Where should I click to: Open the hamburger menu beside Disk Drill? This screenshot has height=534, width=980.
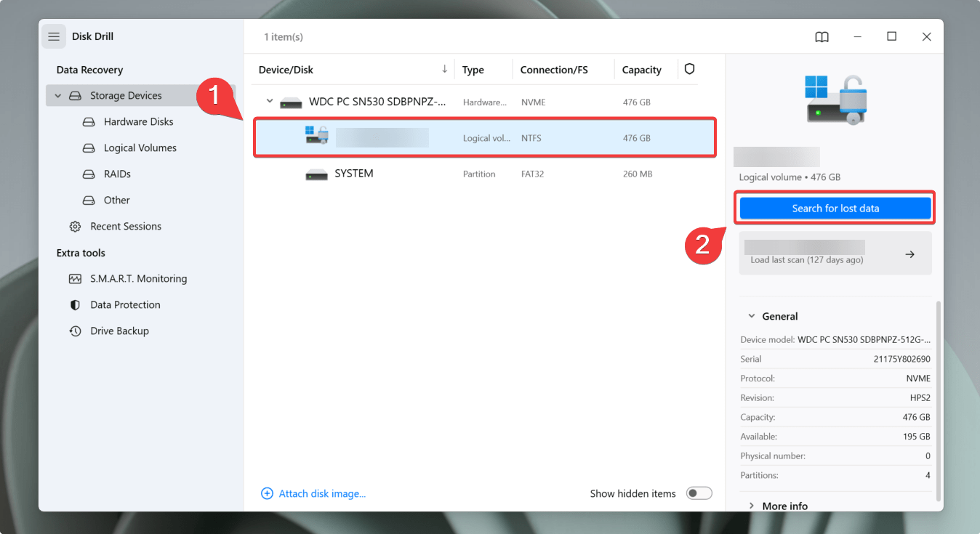click(54, 36)
